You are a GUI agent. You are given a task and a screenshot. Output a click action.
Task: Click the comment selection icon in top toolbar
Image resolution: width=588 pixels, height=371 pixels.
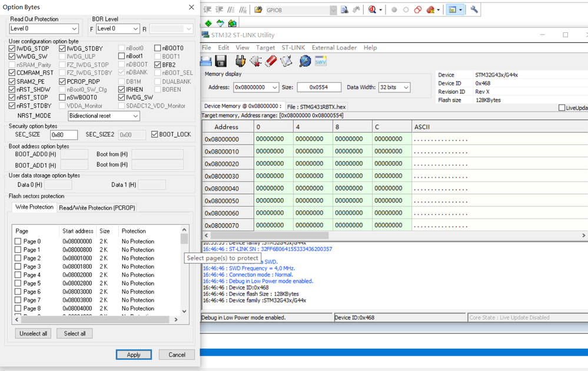[x=231, y=10]
